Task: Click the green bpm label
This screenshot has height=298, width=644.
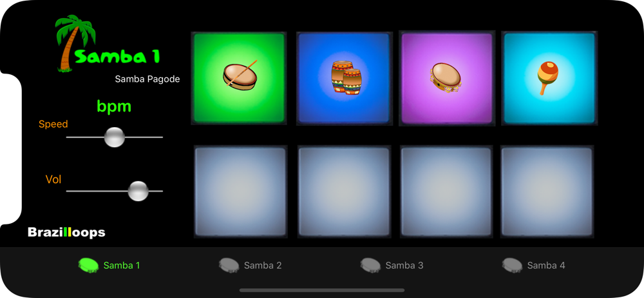Action: (114, 106)
